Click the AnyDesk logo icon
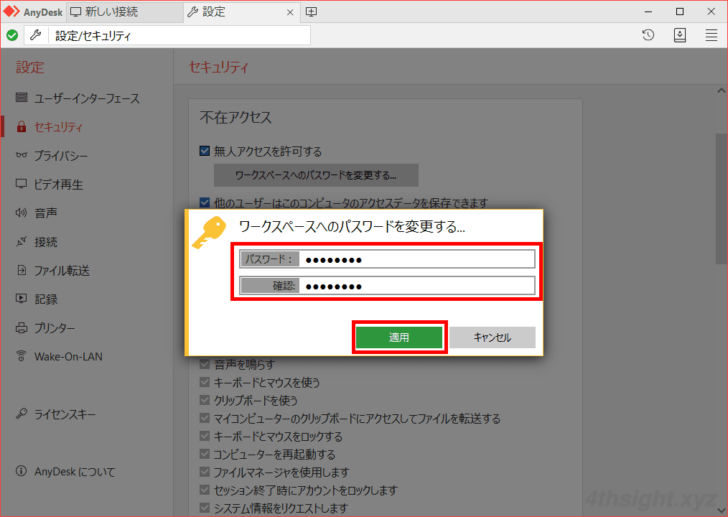Image resolution: width=728 pixels, height=517 pixels. [x=12, y=11]
